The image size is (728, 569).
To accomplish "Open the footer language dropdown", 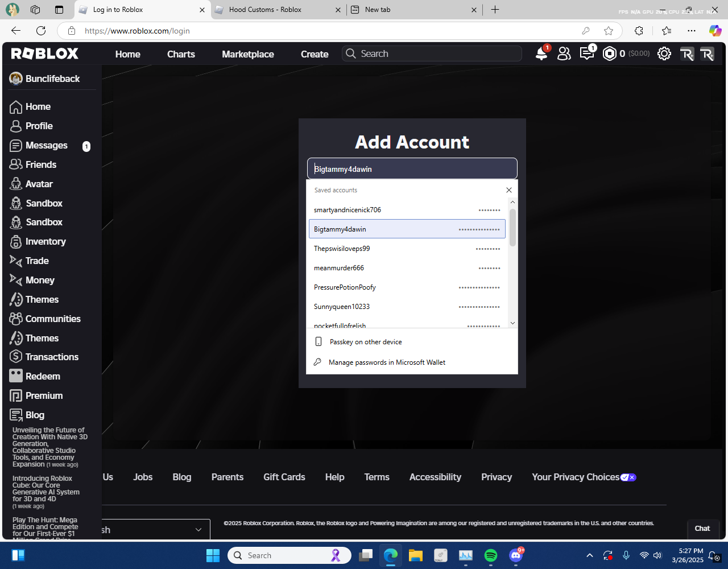I will (156, 530).
